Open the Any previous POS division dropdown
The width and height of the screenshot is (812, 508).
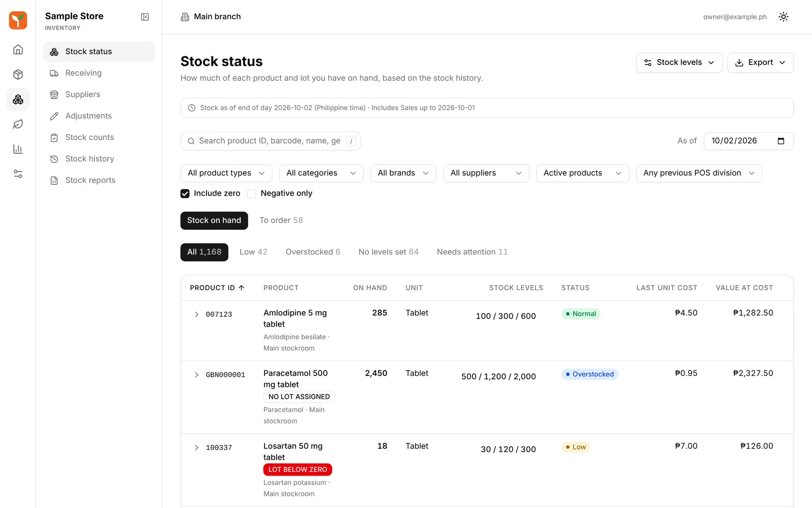tap(699, 173)
